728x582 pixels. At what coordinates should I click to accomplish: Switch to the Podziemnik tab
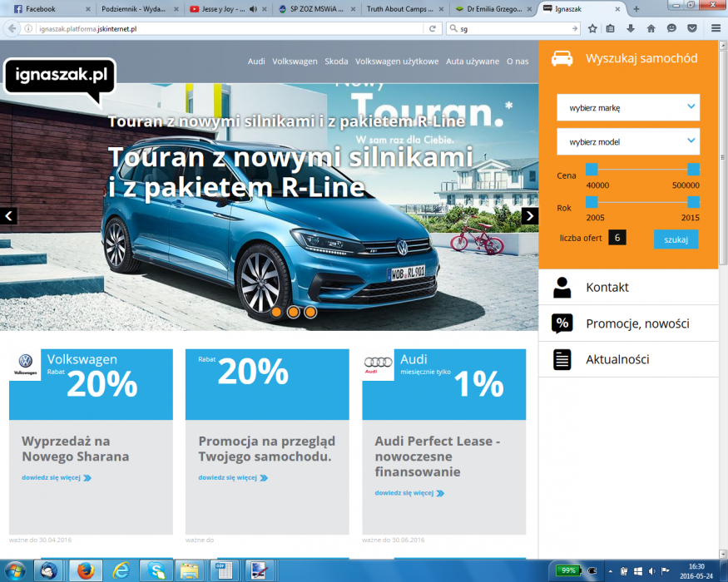(x=139, y=9)
